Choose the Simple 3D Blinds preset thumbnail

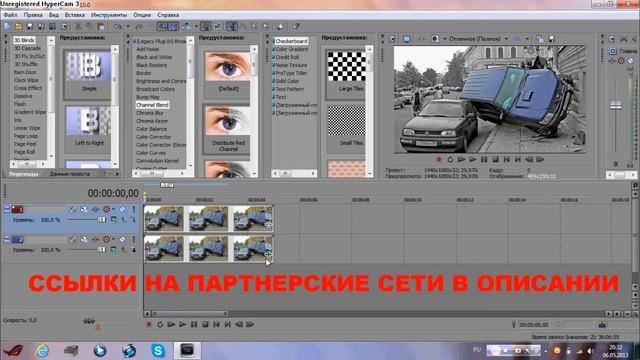[88, 66]
